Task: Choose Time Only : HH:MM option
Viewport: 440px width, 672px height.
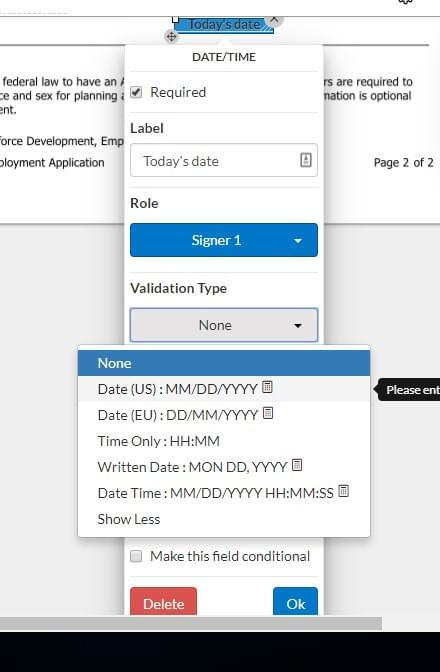Action: tap(224, 441)
